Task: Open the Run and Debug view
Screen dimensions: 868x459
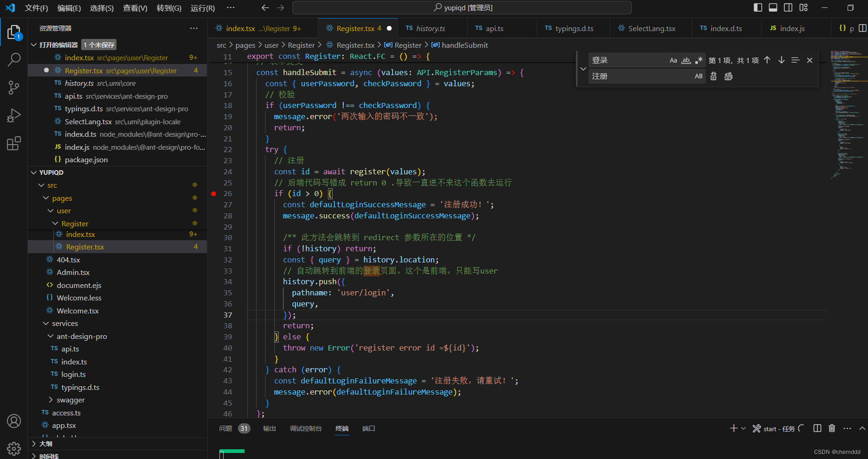Action: pyautogui.click(x=14, y=115)
